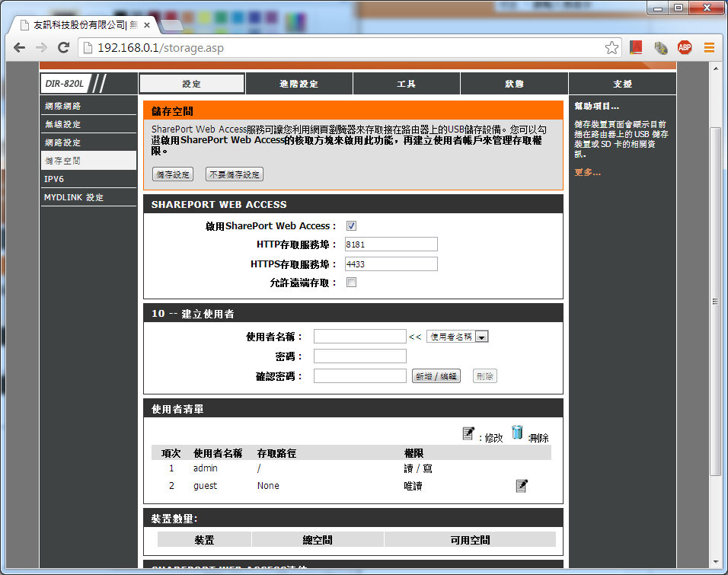Bookmark this page with star icon
Image resolution: width=728 pixels, height=575 pixels.
coord(611,47)
